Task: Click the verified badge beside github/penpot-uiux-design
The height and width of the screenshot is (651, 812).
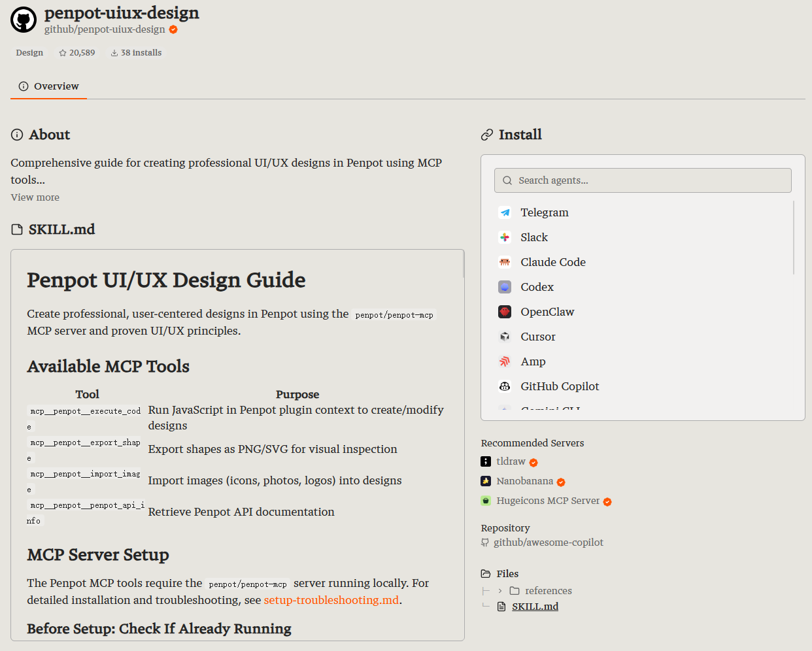Action: [x=173, y=29]
